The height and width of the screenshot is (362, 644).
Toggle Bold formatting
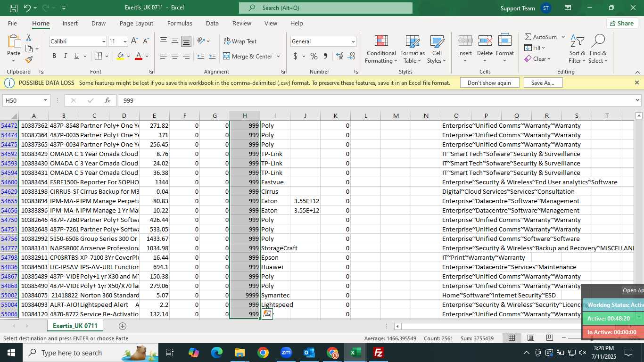54,56
